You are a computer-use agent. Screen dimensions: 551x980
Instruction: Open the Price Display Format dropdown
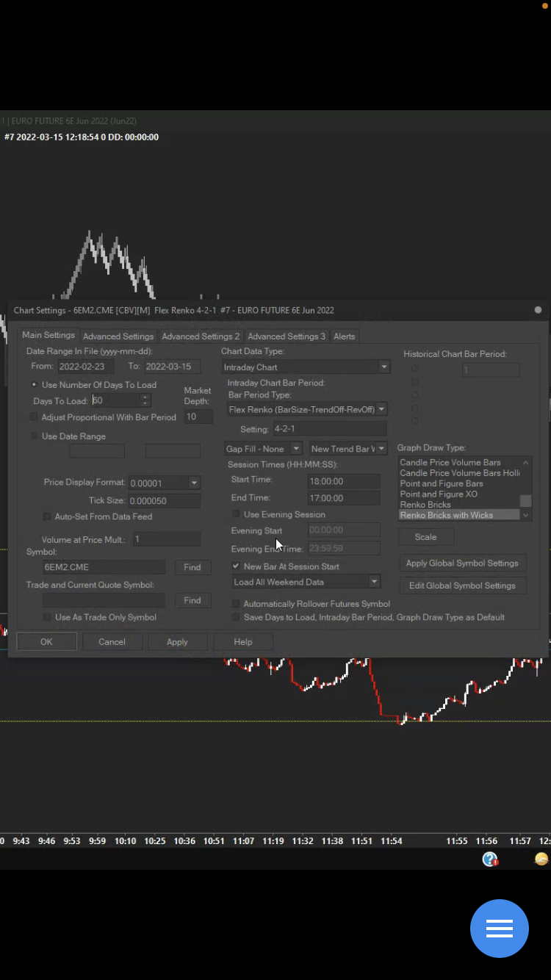tap(194, 483)
